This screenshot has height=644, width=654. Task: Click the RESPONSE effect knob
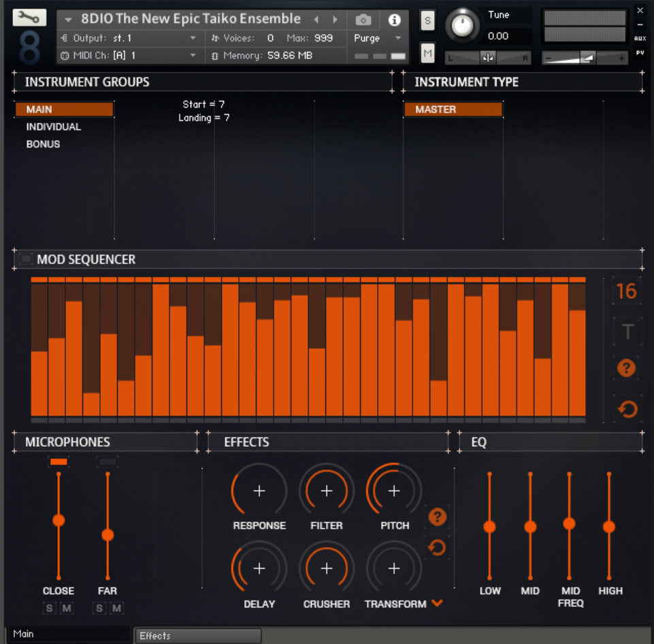259,490
